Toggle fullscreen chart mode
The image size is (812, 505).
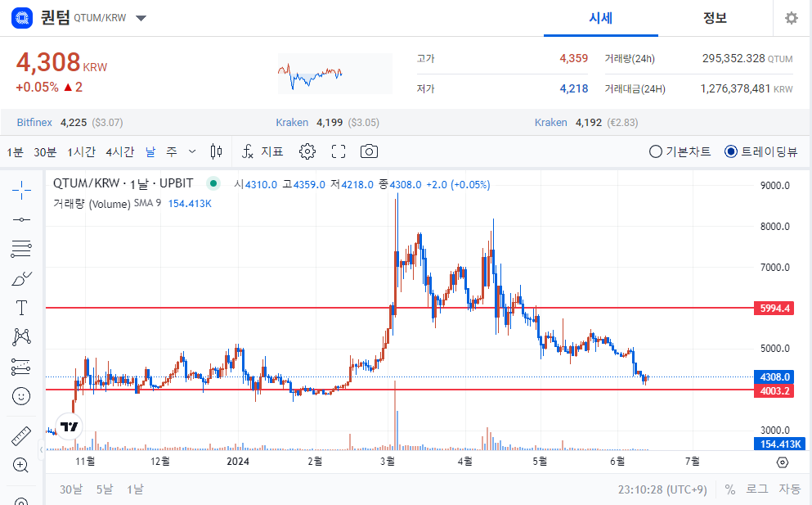click(339, 151)
